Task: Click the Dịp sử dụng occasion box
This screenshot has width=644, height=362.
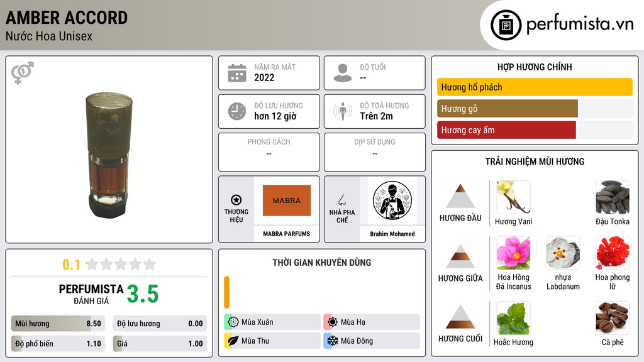Action: point(375,152)
